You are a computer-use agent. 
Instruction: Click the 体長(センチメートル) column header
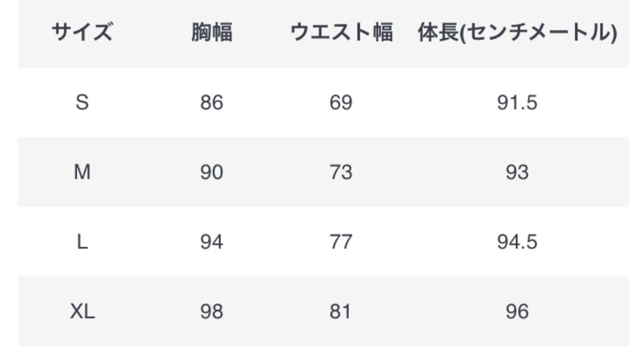click(517, 33)
